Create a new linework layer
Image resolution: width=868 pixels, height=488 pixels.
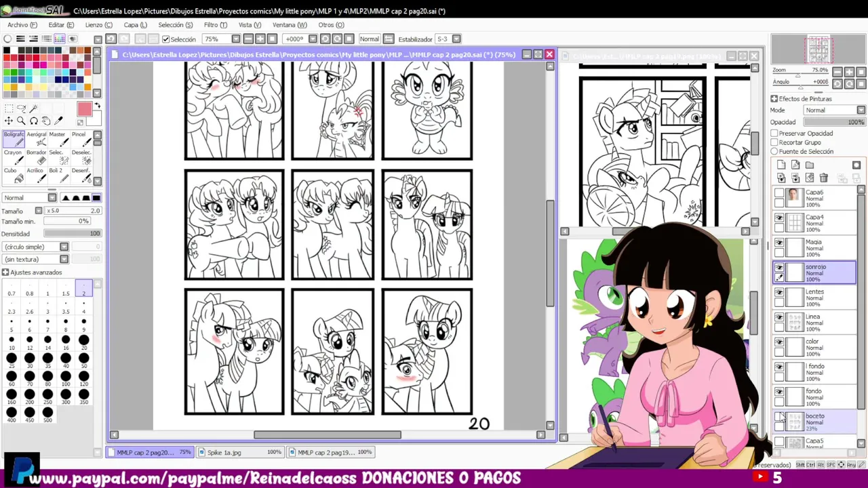(x=795, y=165)
